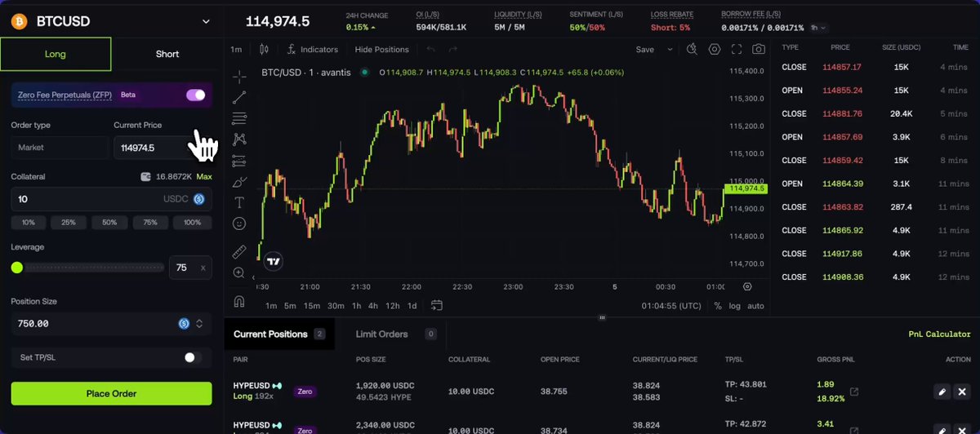Image resolution: width=980 pixels, height=434 pixels.
Task: Click the Leverage slider handle
Action: [17, 267]
